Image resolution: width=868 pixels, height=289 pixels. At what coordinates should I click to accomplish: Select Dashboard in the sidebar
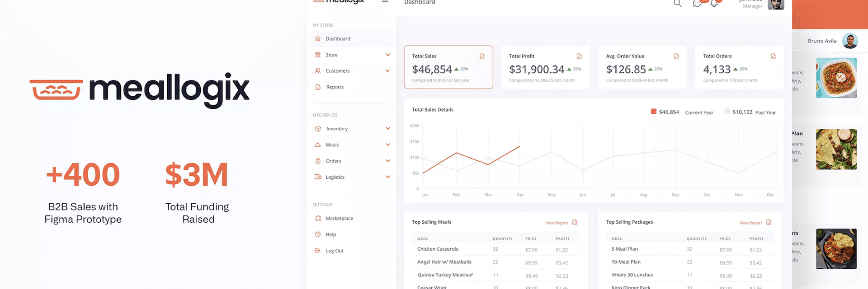pyautogui.click(x=338, y=39)
